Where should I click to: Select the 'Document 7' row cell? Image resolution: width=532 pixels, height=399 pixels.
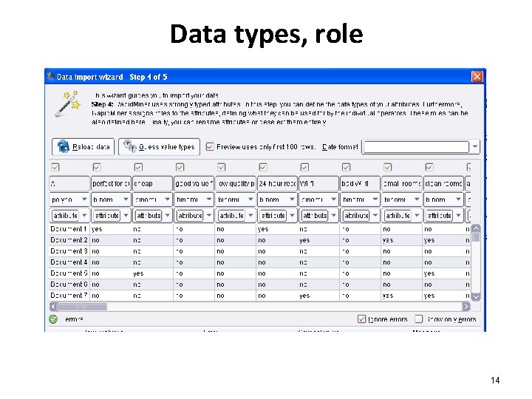coord(69,296)
